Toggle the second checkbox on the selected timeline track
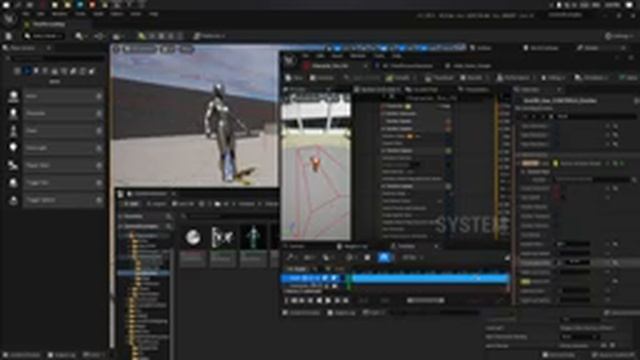The height and width of the screenshot is (360, 640). (334, 278)
